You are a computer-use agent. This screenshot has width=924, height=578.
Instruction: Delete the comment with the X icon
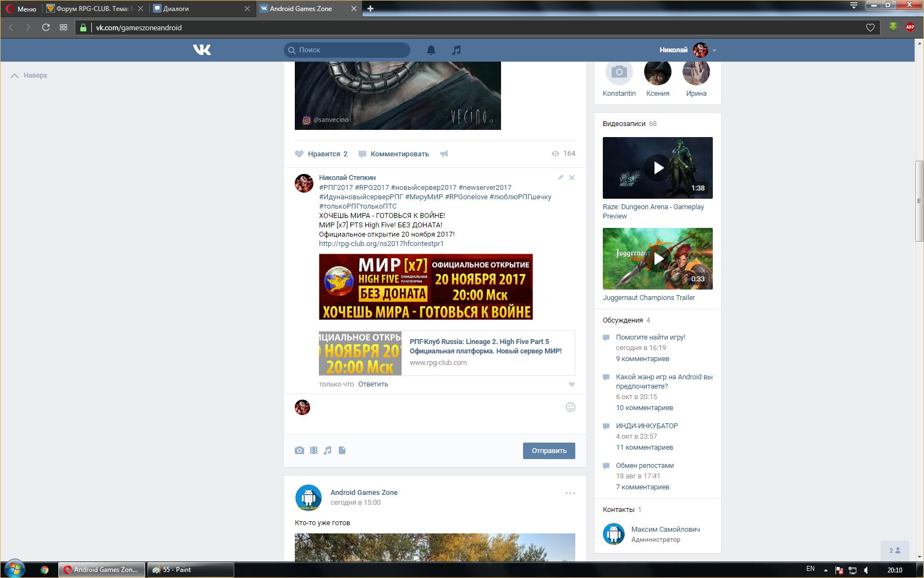(571, 177)
